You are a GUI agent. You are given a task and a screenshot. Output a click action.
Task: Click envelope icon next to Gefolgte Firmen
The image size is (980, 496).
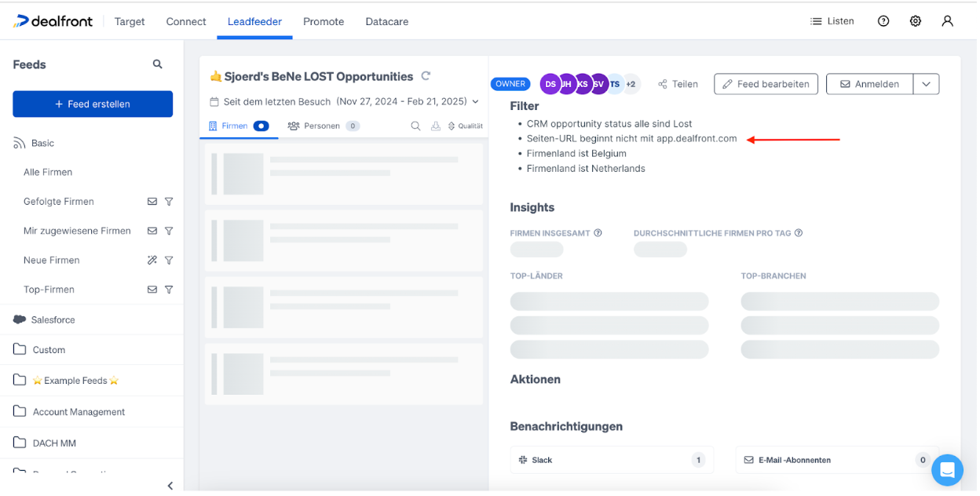(x=152, y=202)
